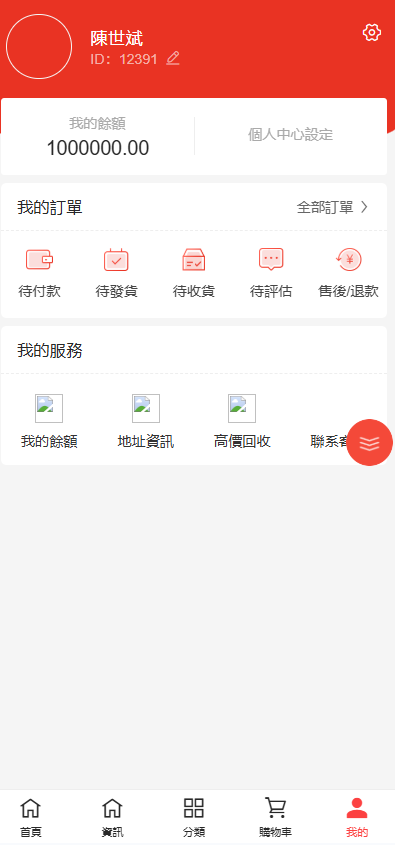Viewport: 395px width, 845px height.
Task: Open 待評估 chat bubble icon
Action: (x=271, y=260)
